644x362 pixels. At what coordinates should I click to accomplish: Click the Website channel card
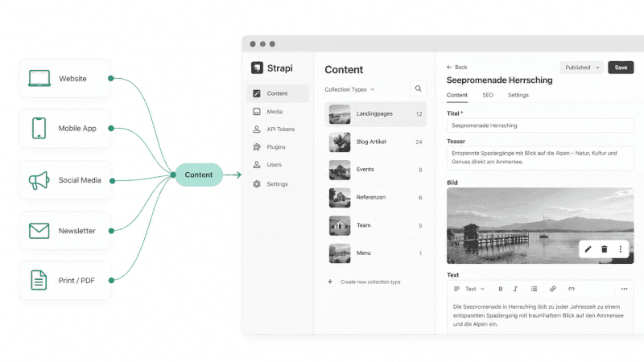(65, 78)
